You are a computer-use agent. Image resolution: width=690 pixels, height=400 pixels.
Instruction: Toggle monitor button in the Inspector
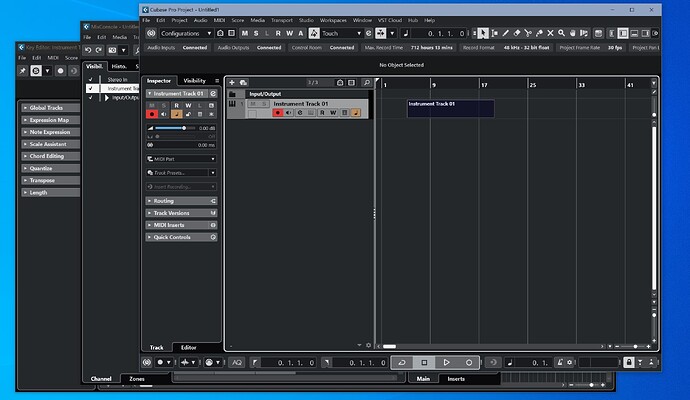[x=164, y=115]
